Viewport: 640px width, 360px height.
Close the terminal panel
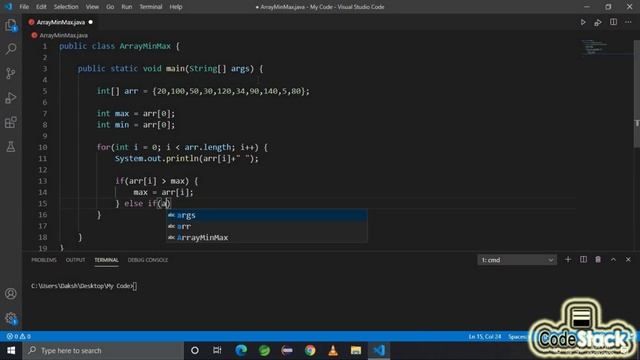(x=628, y=260)
